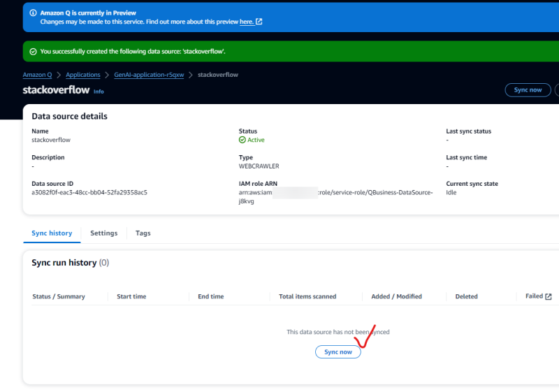Click the Added / Modified column header
Viewport: 559px width, 392px height.
396,296
